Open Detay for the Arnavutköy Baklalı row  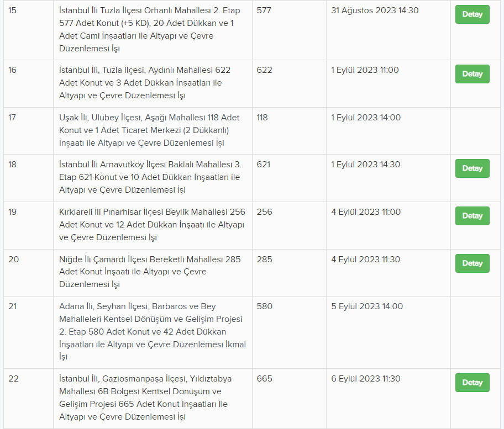472,168
